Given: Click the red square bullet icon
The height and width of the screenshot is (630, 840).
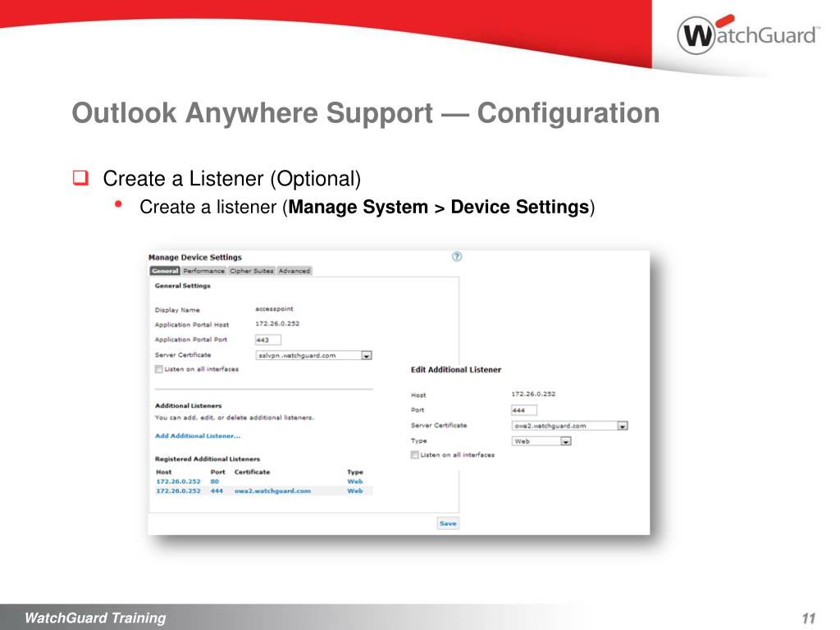Looking at the screenshot, I should (x=80, y=177).
